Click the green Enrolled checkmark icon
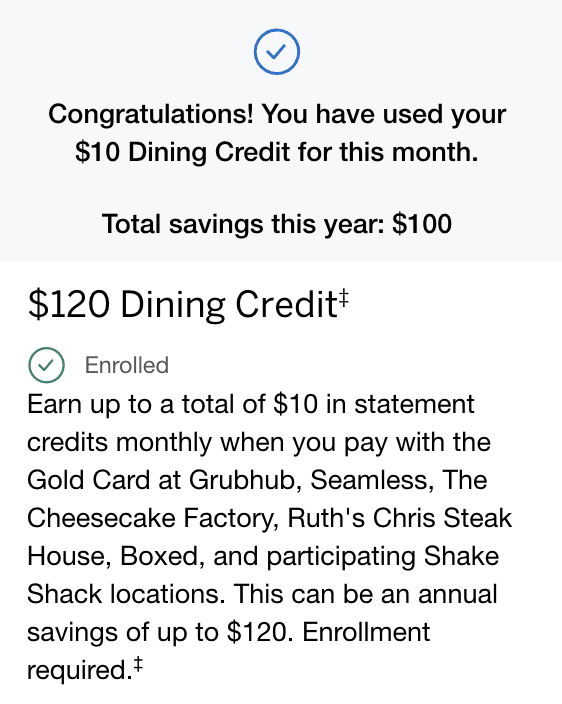 pos(47,365)
